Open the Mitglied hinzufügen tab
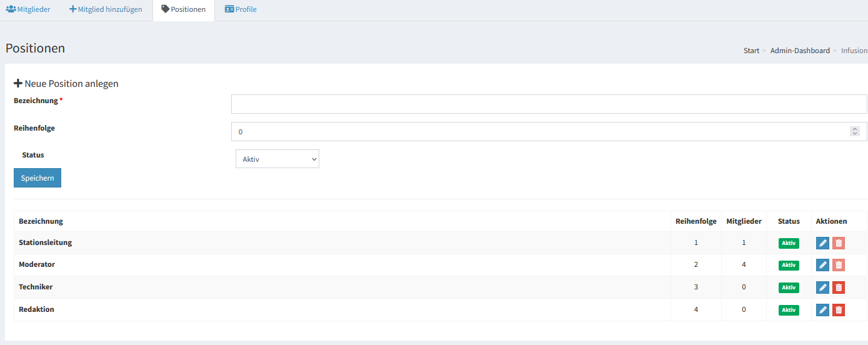This screenshot has height=345, width=868. click(x=106, y=9)
